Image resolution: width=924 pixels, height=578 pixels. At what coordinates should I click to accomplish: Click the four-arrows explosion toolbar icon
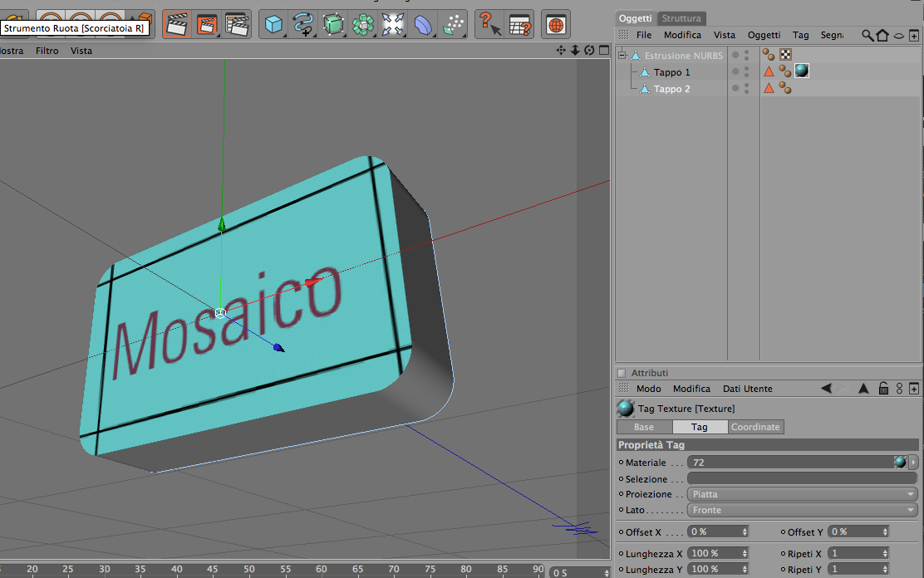click(x=392, y=25)
